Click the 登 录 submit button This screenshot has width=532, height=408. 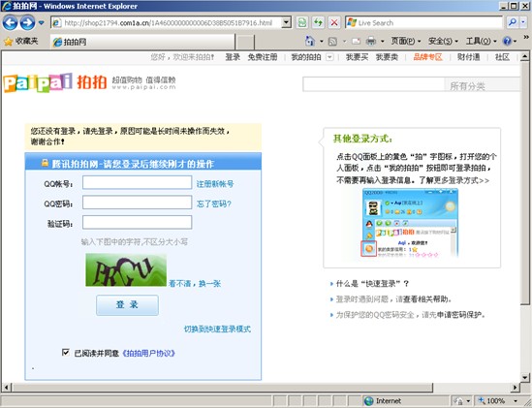(127, 305)
